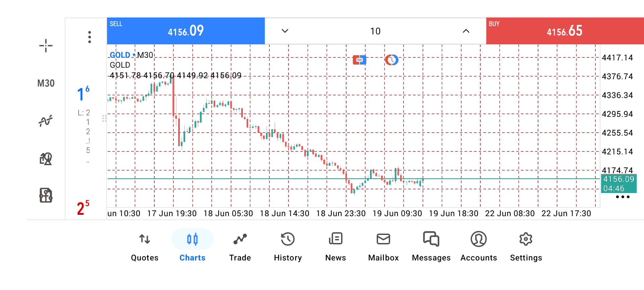Open the chart template icon in sidebar

tap(46, 195)
